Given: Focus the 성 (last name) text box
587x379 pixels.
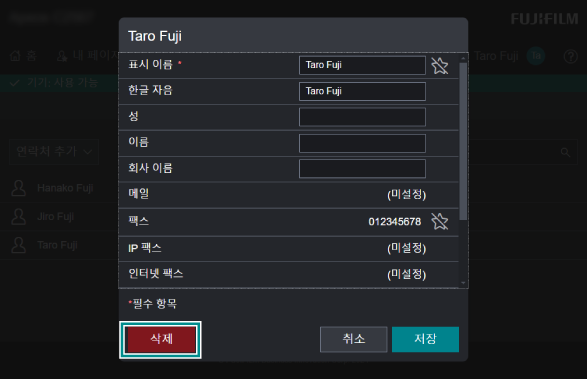Looking at the screenshot, I should pos(362,117).
